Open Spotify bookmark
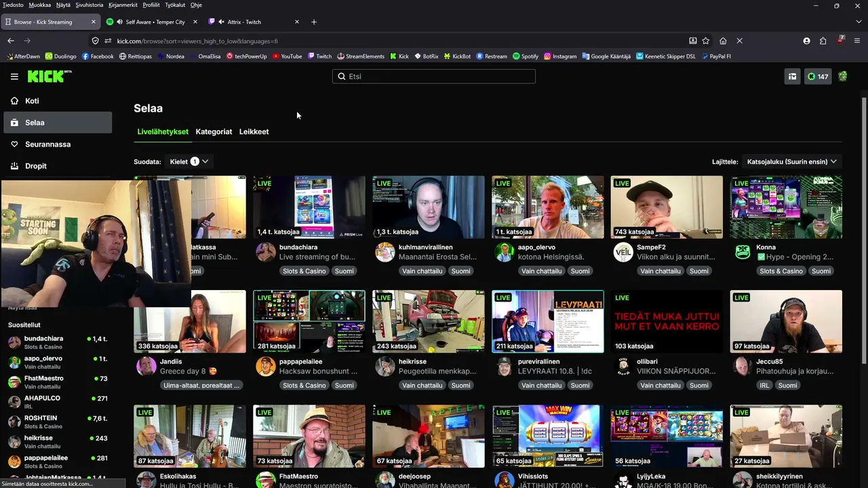 526,56
